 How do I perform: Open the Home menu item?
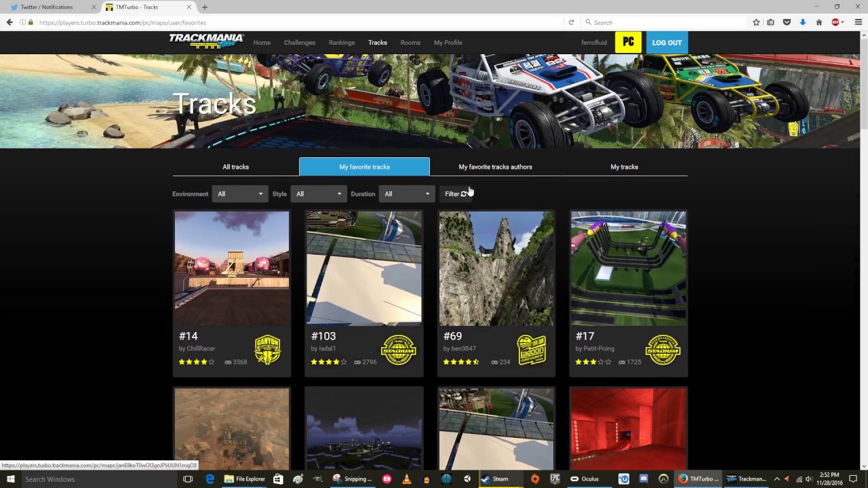(262, 43)
